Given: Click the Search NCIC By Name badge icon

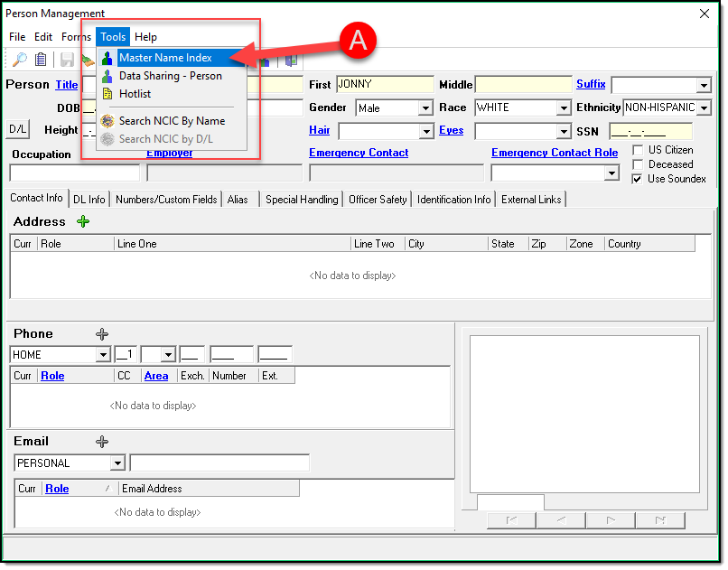Looking at the screenshot, I should tap(107, 121).
